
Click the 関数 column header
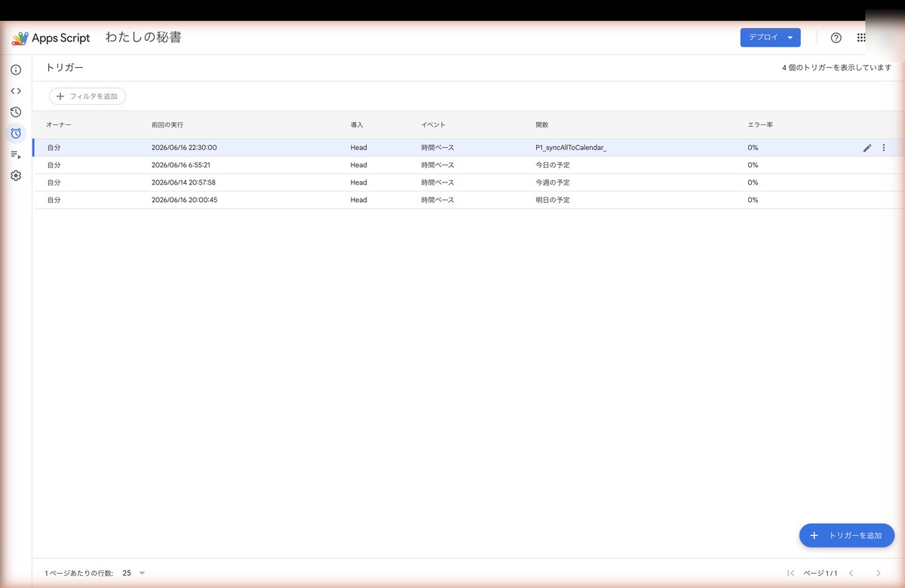(542, 124)
